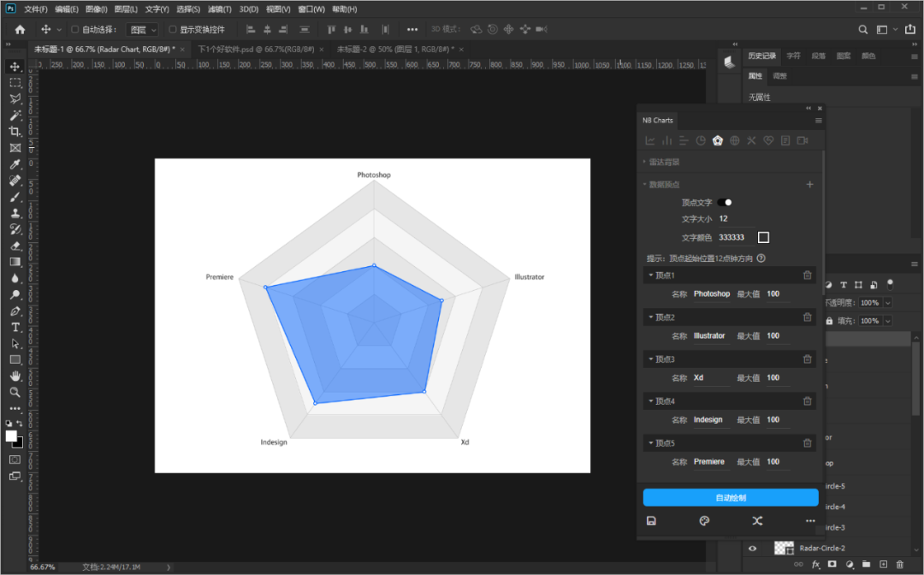This screenshot has width=924, height=575.
Task: Add a new data vertex with plus icon
Action: pos(809,184)
